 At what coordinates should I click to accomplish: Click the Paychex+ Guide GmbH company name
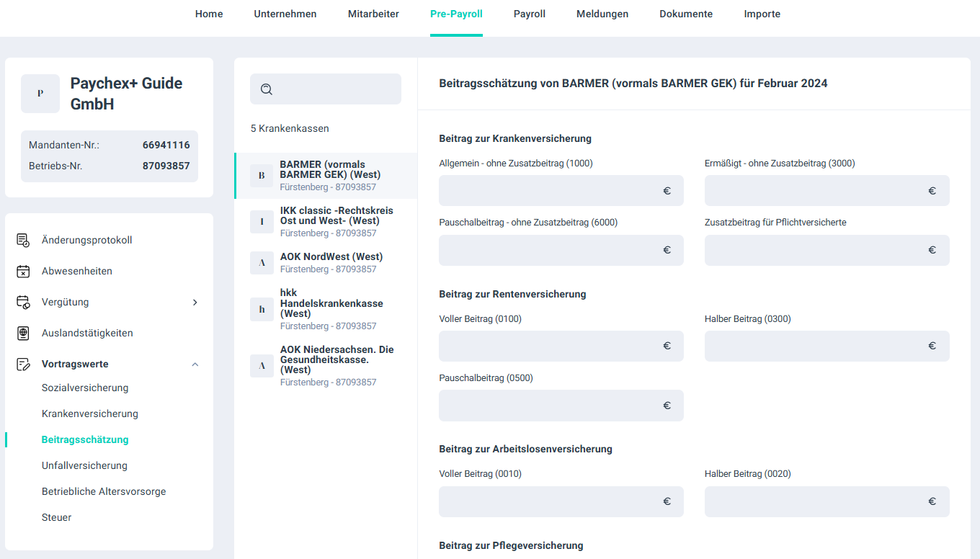pyautogui.click(x=126, y=94)
